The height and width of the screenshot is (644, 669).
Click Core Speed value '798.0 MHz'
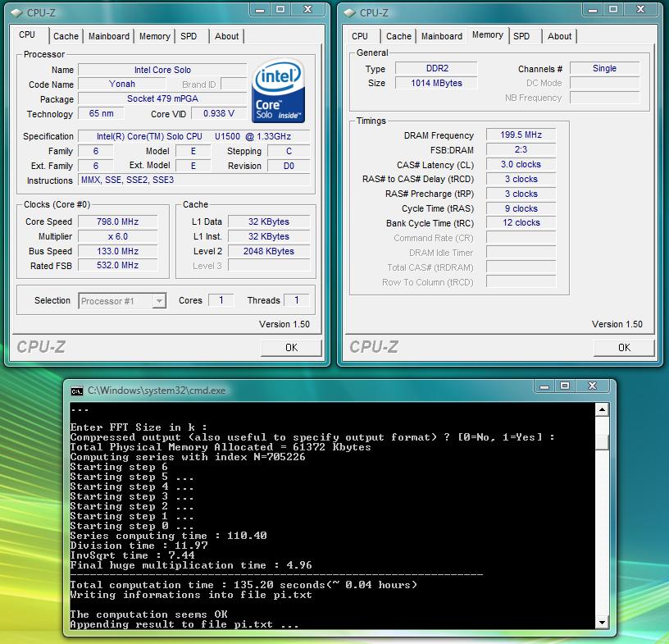point(118,222)
